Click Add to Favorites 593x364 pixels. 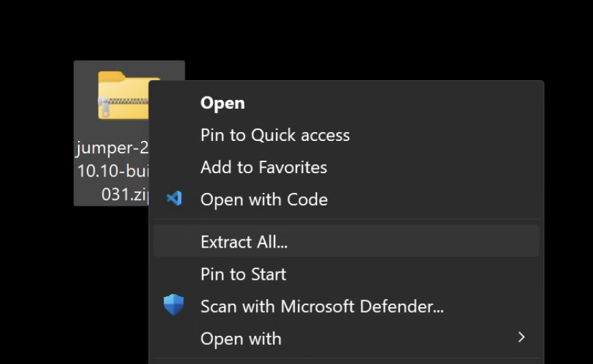[264, 168]
